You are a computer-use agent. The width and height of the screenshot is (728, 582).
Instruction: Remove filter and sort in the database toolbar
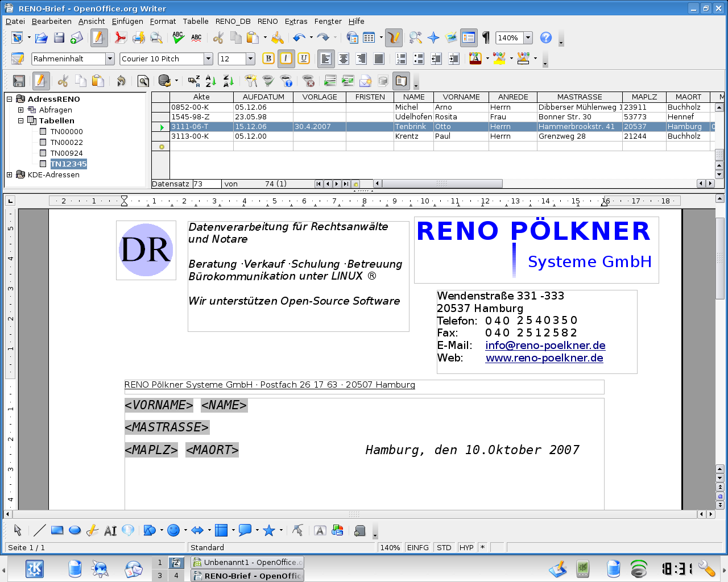tap(308, 81)
